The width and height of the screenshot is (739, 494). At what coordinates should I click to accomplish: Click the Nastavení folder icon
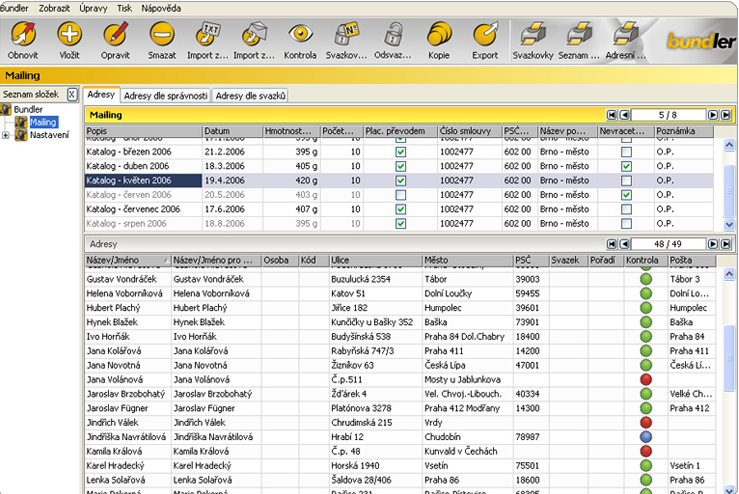[x=21, y=135]
